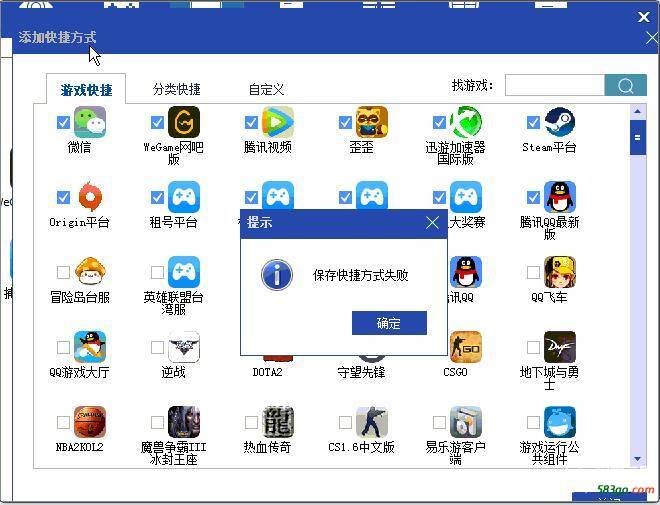Screen dimensions: 660x505
Task: Click the search magnifier button
Action: coord(625,85)
